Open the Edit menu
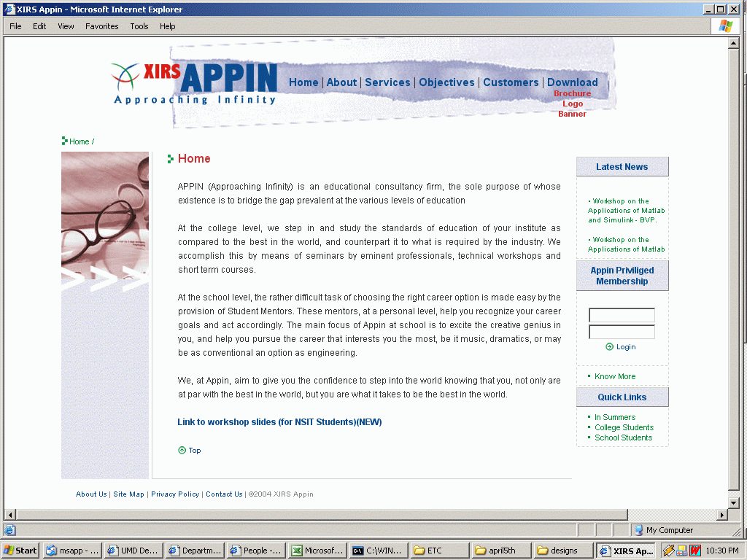Image resolution: width=747 pixels, height=560 pixels. pyautogui.click(x=39, y=26)
